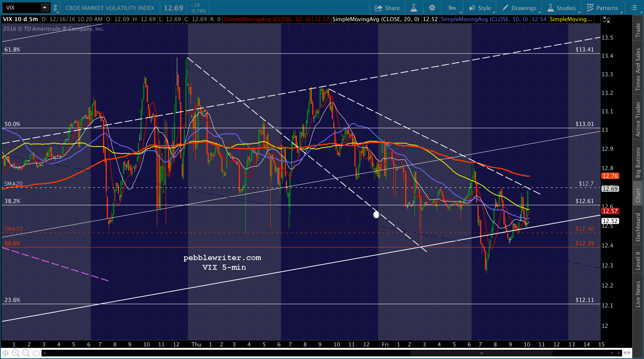644x359 pixels.
Task: Click the CBOE MARKET VOLATILITY INDEX title
Action: [x=110, y=8]
